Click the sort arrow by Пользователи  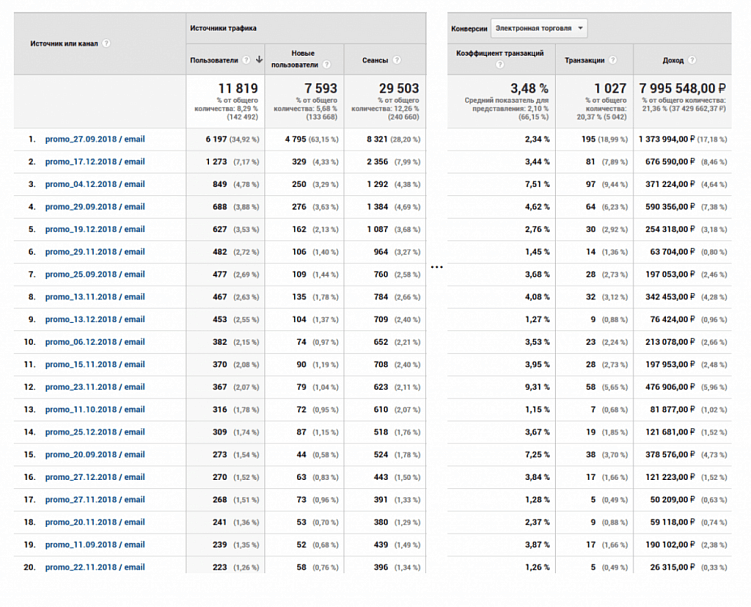(x=259, y=60)
